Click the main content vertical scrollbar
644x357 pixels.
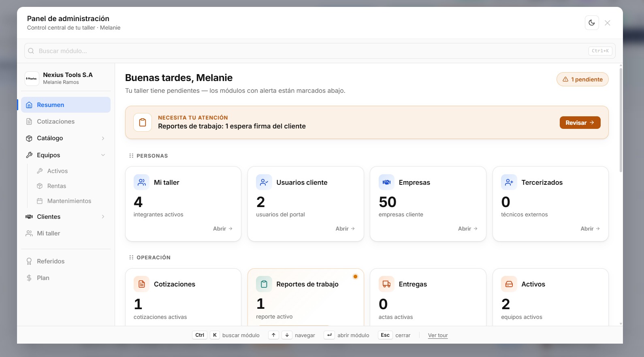tap(621, 120)
